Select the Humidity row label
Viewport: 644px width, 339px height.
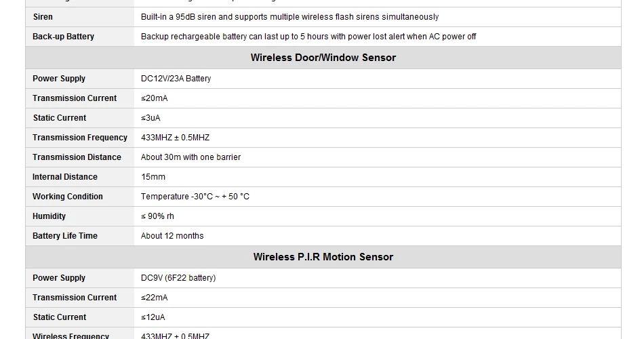(x=49, y=216)
